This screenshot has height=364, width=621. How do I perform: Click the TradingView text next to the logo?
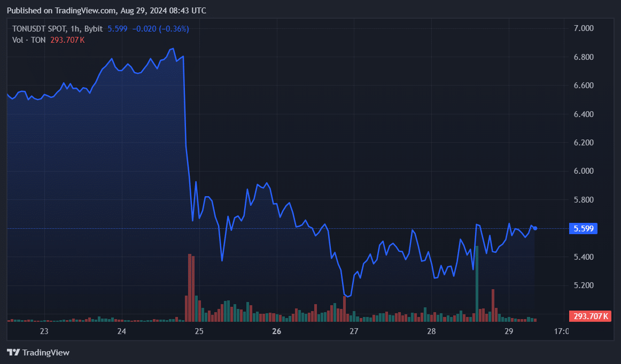(46, 352)
